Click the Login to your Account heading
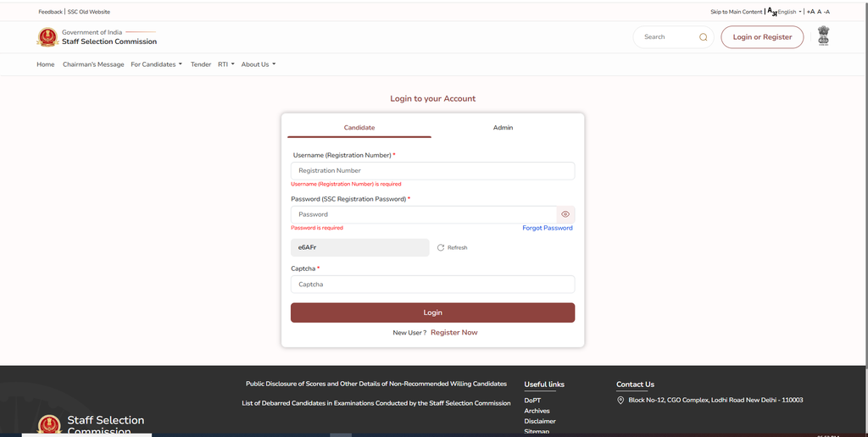Viewport: 868px width, 437px height. (433, 98)
